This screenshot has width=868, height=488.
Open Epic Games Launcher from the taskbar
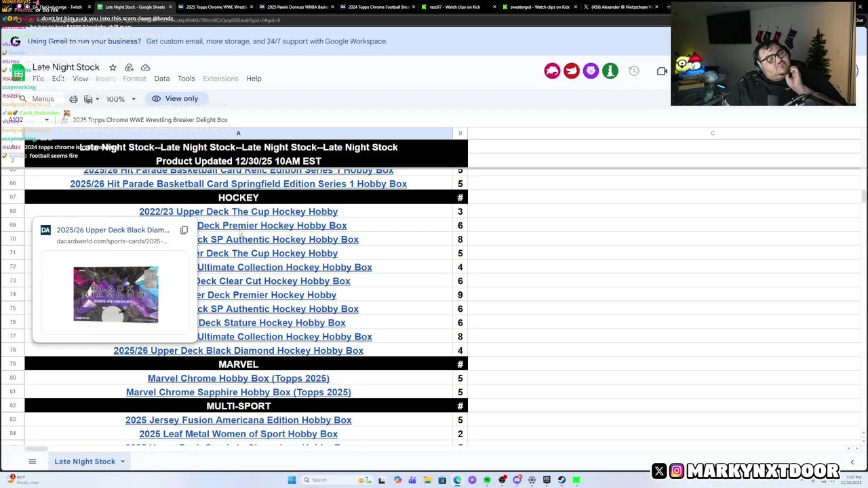tap(547, 480)
